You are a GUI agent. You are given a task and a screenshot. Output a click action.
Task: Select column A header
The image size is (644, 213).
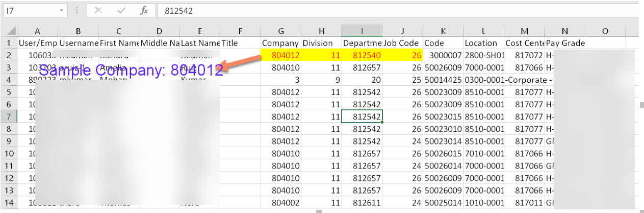coord(37,31)
